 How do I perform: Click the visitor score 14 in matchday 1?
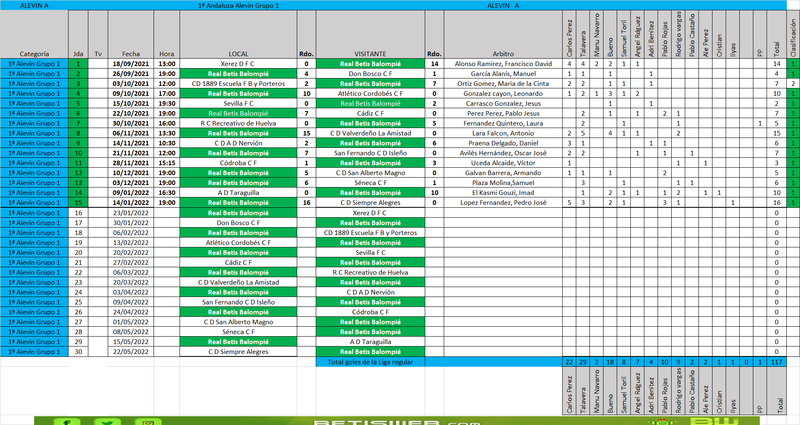pyautogui.click(x=434, y=64)
